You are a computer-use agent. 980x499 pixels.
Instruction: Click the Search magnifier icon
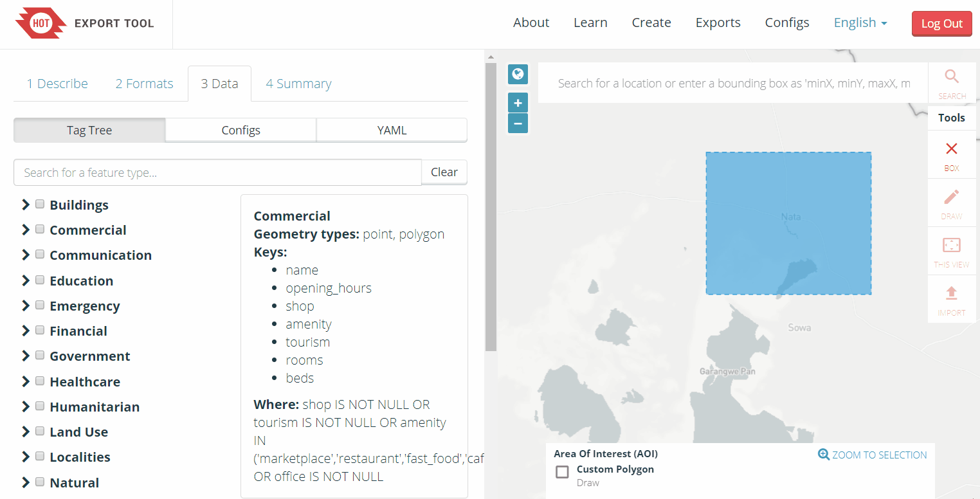(952, 78)
